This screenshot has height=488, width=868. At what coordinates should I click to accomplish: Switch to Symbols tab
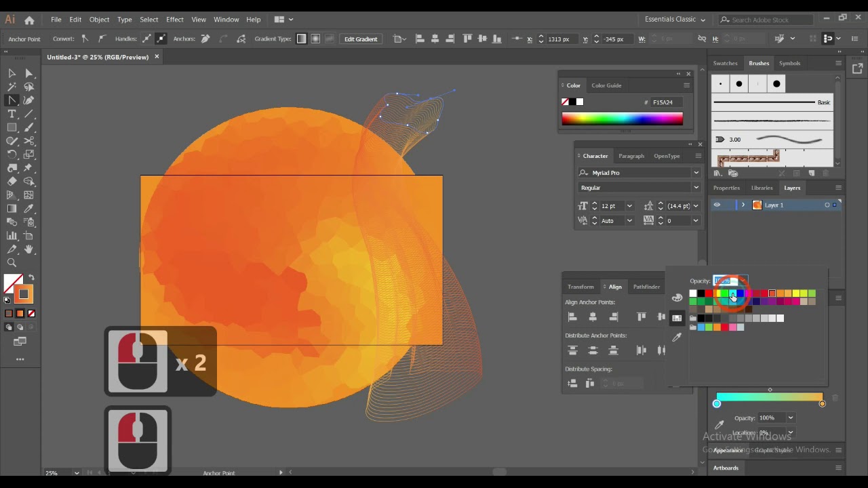789,63
